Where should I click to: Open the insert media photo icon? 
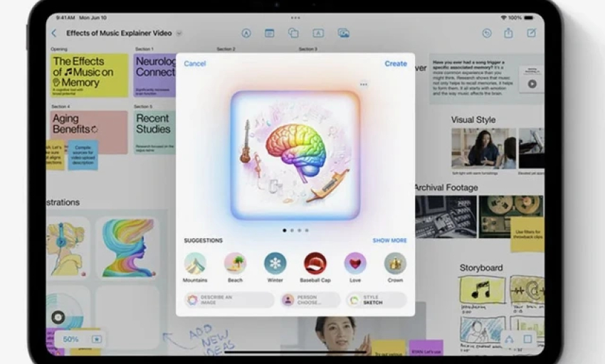(343, 33)
